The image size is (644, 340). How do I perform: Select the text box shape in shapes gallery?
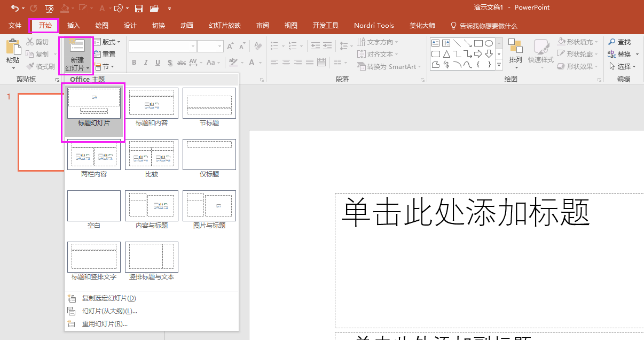[x=436, y=43]
